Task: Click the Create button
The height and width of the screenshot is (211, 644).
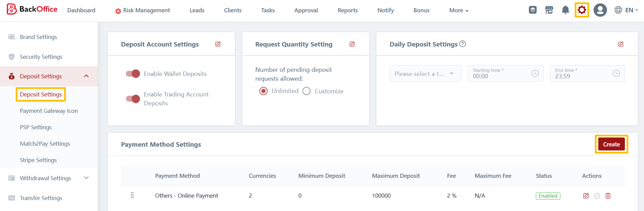Action: 611,144
